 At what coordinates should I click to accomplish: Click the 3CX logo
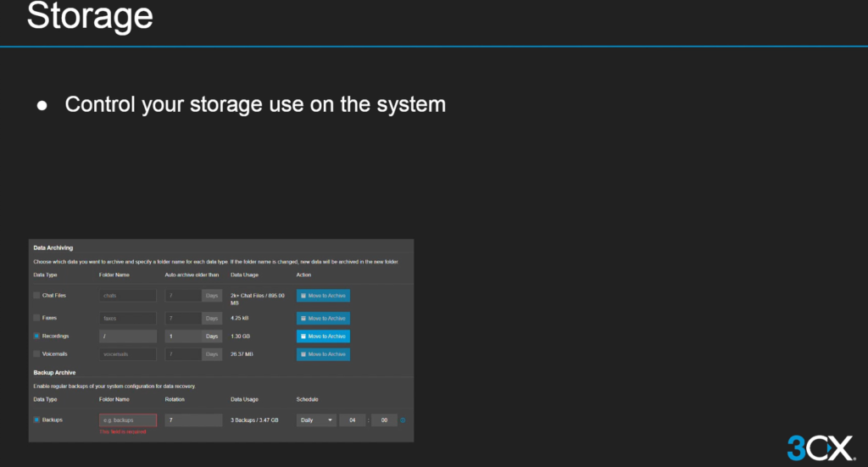tap(820, 446)
